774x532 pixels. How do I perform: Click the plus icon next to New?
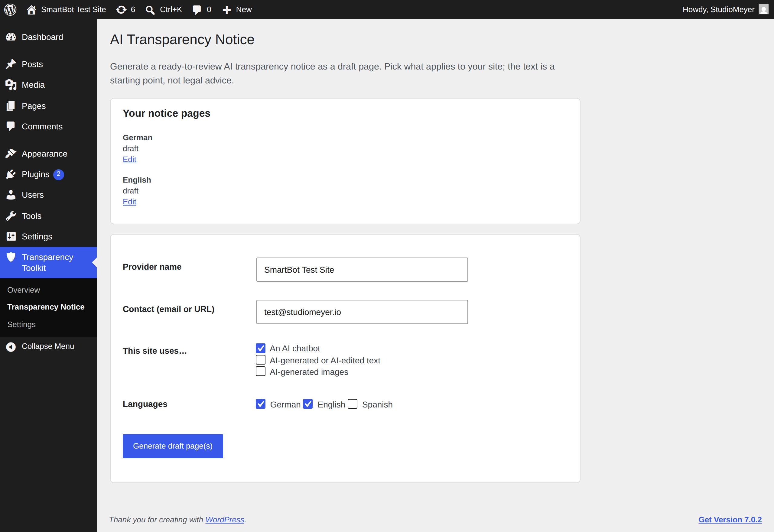pyautogui.click(x=227, y=10)
